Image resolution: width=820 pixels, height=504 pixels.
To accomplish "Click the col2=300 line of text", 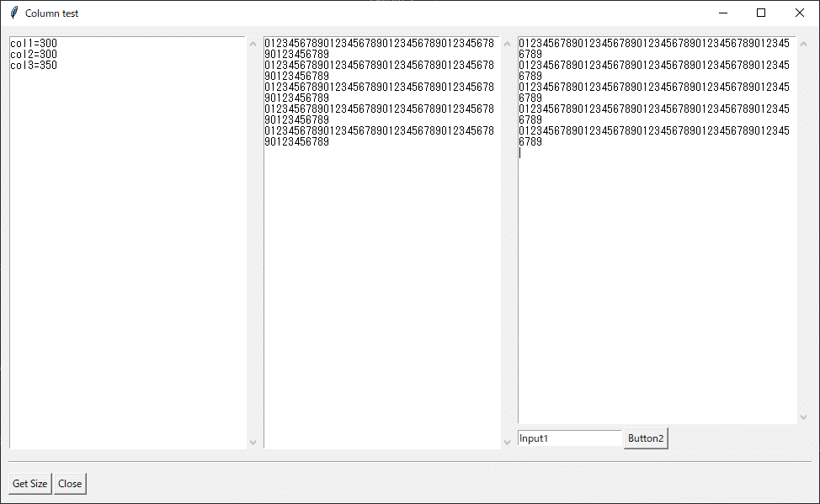I will coord(34,55).
